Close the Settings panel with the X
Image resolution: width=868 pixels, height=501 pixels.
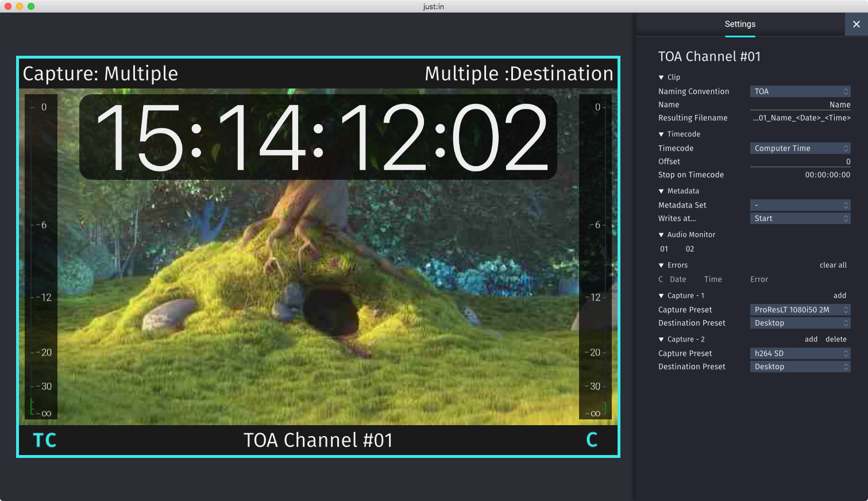pyautogui.click(x=857, y=24)
